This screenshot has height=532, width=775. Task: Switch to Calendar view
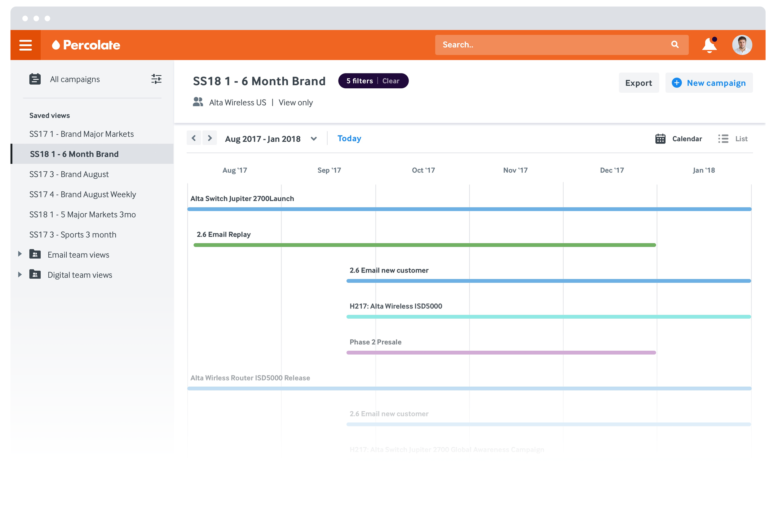tap(678, 139)
